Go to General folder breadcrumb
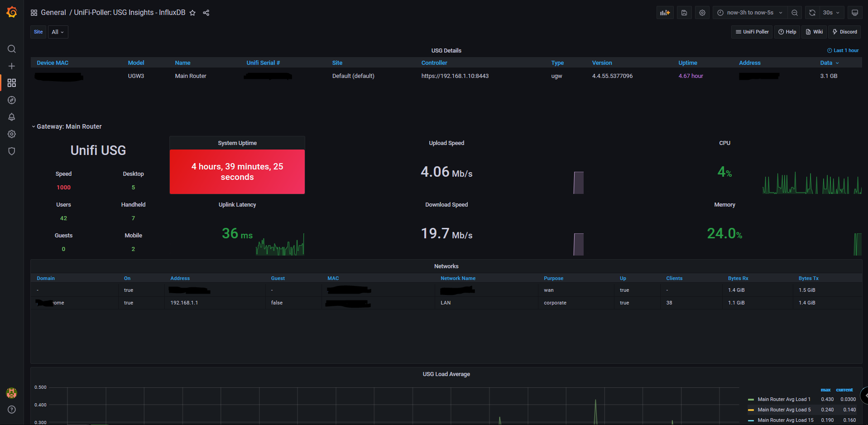The image size is (868, 425). pyautogui.click(x=53, y=13)
